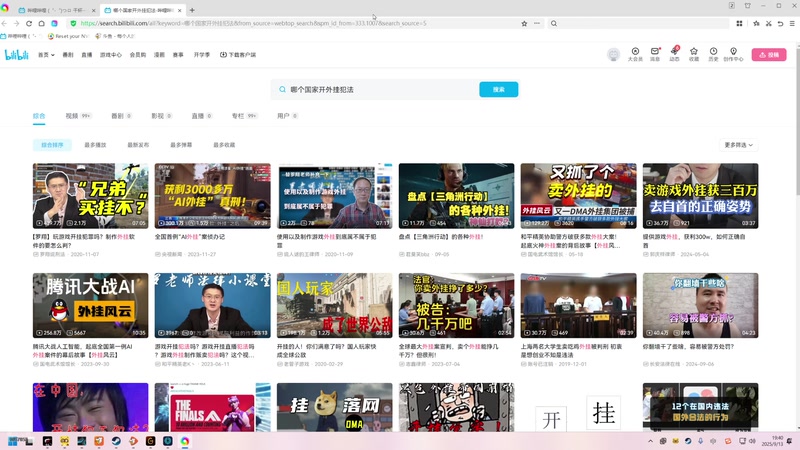Close the first bilibili tab
The width and height of the screenshot is (800, 450).
[x=93, y=10]
